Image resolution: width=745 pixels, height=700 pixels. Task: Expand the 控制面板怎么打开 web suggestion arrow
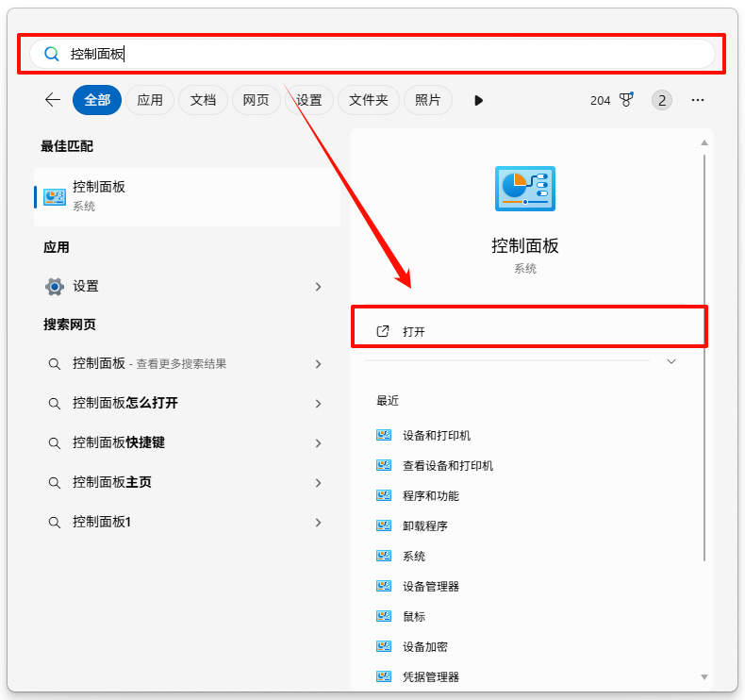pyautogui.click(x=318, y=404)
